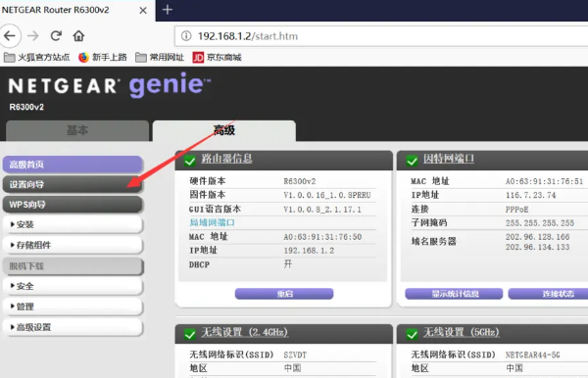Click the 重启 button
This screenshot has width=588, height=378.
click(x=284, y=294)
